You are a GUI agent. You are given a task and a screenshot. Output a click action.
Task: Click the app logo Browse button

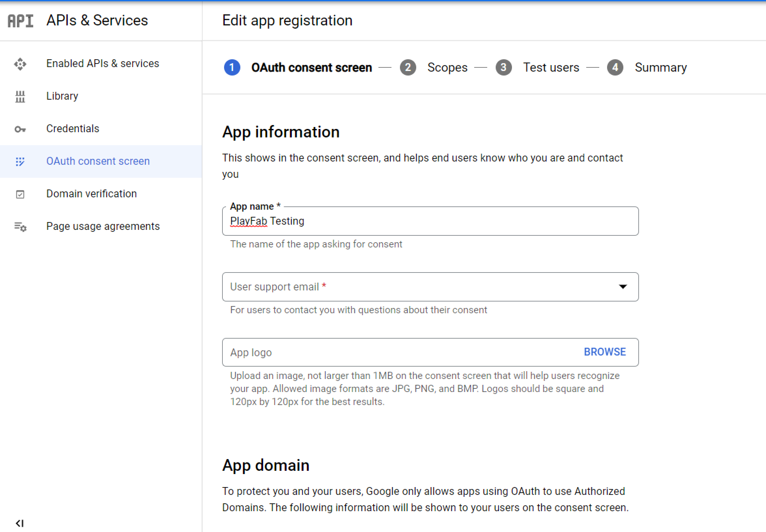[605, 351]
